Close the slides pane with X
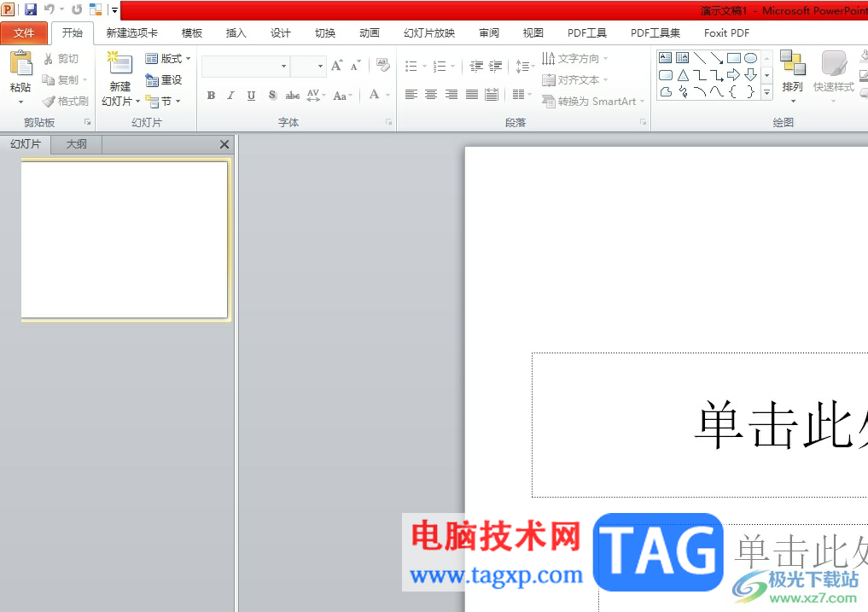Viewport: 868px width, 612px height. click(224, 144)
